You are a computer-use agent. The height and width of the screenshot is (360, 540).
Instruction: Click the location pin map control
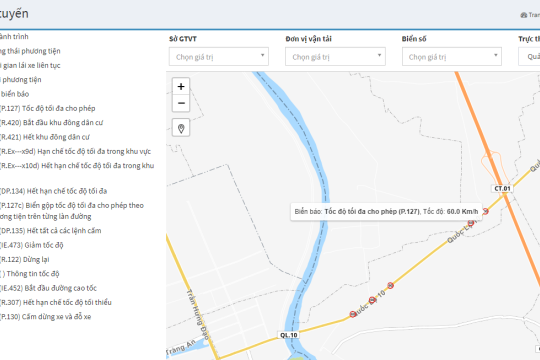point(181,128)
